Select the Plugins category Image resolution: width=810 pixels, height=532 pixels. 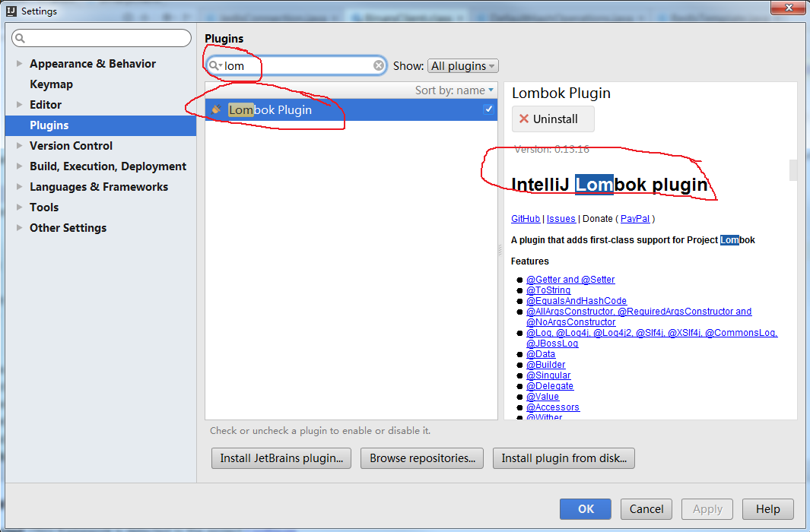point(100,125)
